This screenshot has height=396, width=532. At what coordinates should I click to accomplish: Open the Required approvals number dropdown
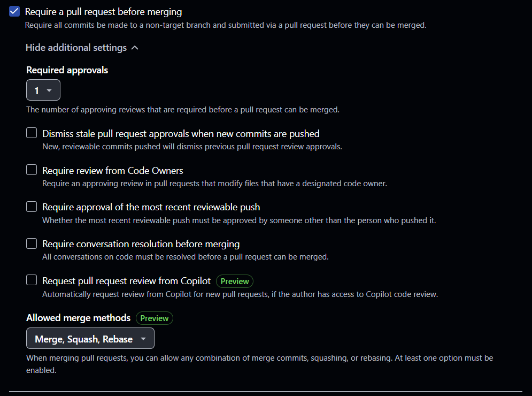[x=43, y=90]
